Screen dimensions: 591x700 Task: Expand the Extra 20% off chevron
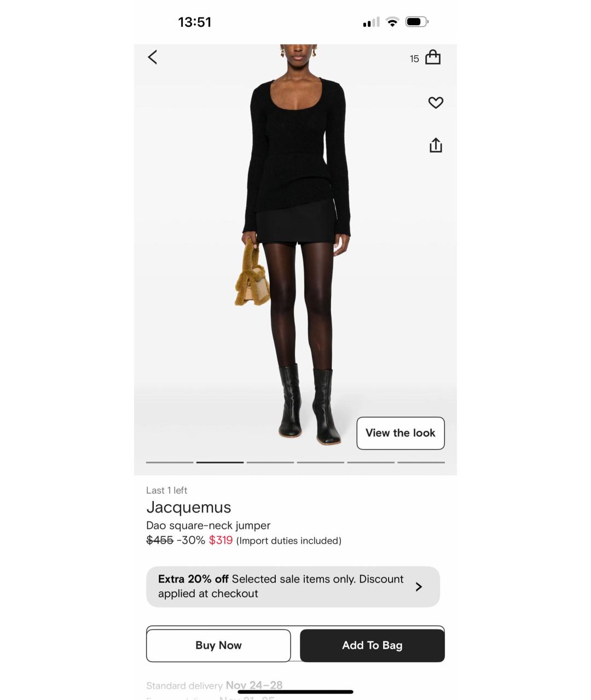[419, 587]
